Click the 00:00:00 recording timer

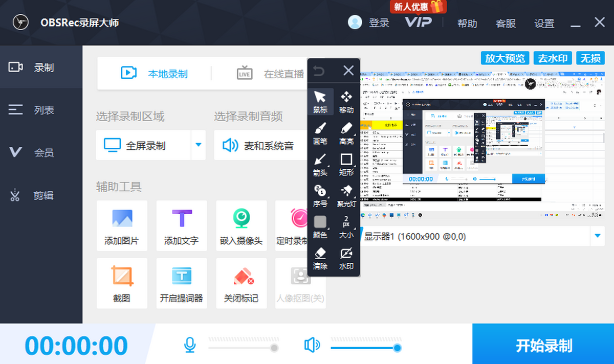click(x=76, y=346)
